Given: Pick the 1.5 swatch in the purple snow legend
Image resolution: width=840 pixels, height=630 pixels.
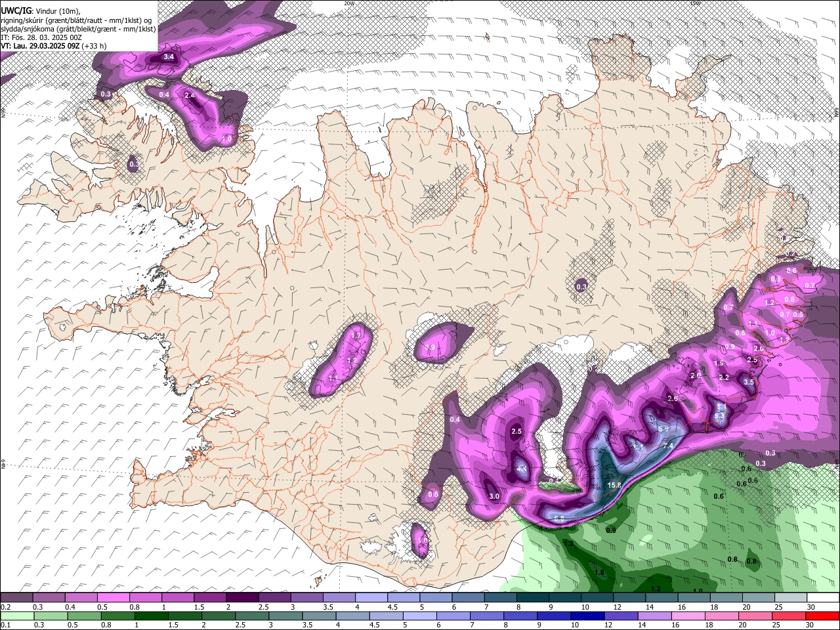Looking at the screenshot, I should (209, 598).
